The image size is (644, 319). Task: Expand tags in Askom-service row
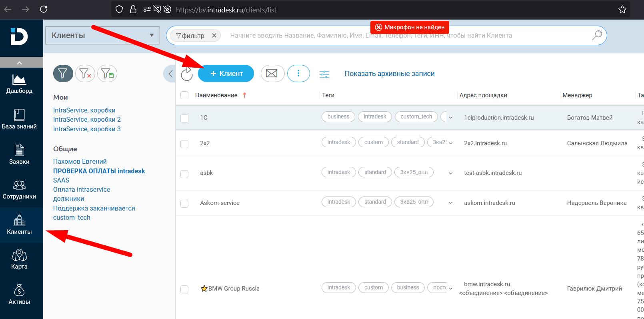click(451, 203)
